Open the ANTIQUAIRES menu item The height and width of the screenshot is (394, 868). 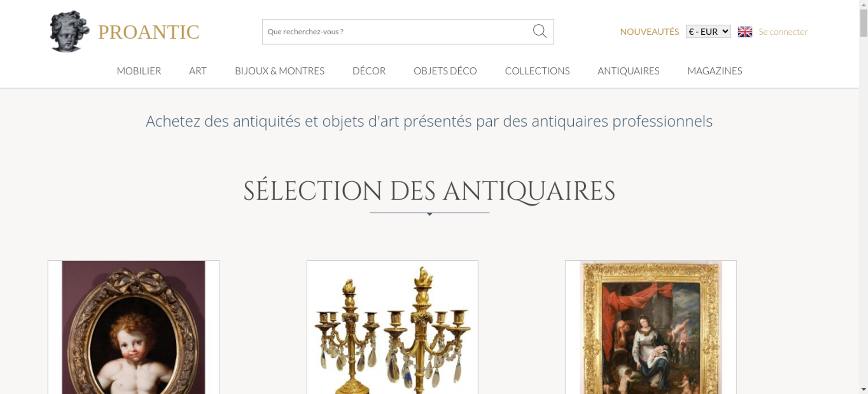(628, 71)
